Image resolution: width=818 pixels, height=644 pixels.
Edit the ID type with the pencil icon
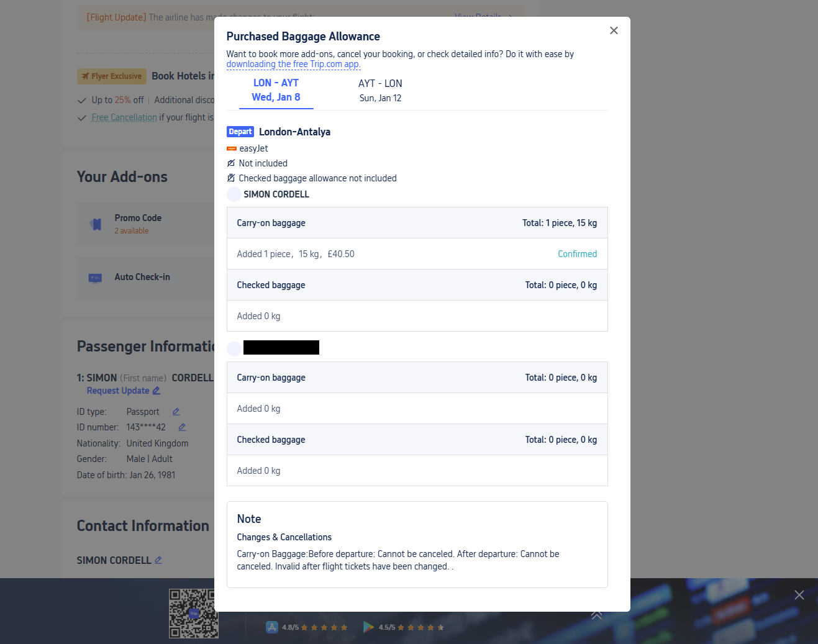point(176,412)
